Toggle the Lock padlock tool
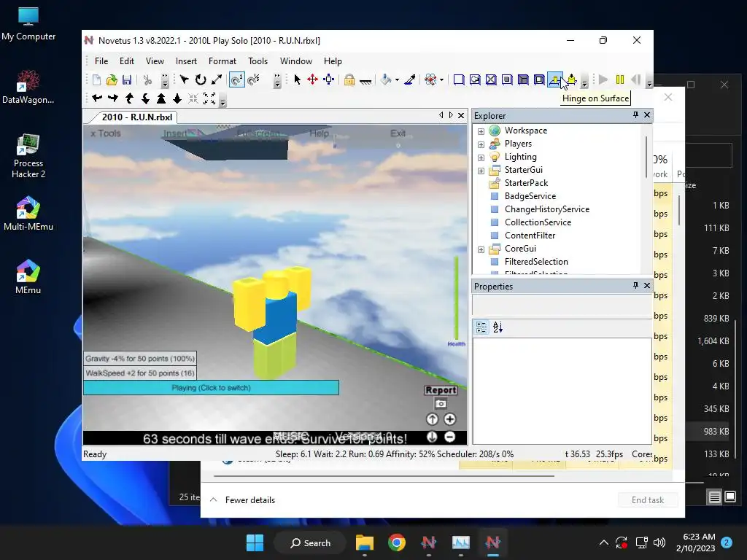747x560 pixels. point(349,79)
